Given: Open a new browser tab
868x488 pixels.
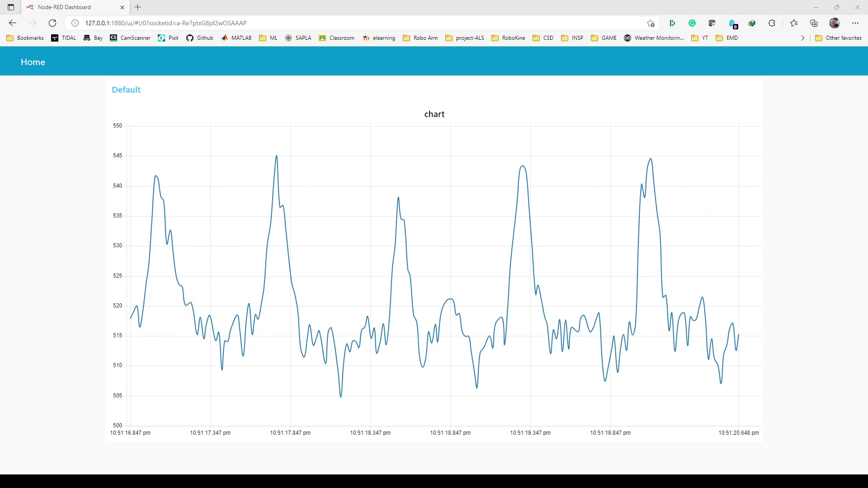Looking at the screenshot, I should click(x=138, y=7).
